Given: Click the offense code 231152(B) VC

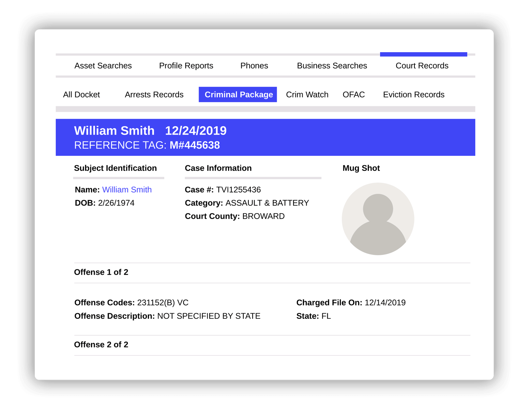Looking at the screenshot, I should pos(163,303).
